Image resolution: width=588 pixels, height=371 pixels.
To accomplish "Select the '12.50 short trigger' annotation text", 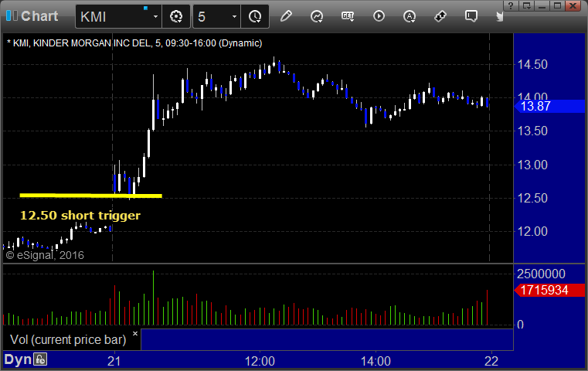I will [80, 216].
